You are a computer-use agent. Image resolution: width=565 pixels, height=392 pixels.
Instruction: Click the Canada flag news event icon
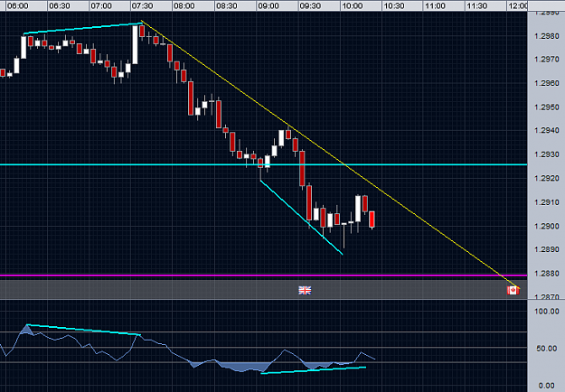pyautogui.click(x=513, y=290)
